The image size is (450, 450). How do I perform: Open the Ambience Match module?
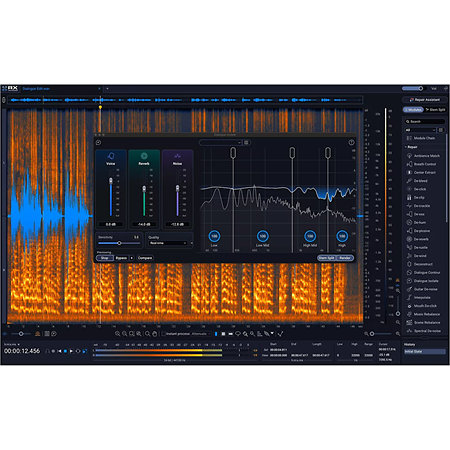point(423,156)
